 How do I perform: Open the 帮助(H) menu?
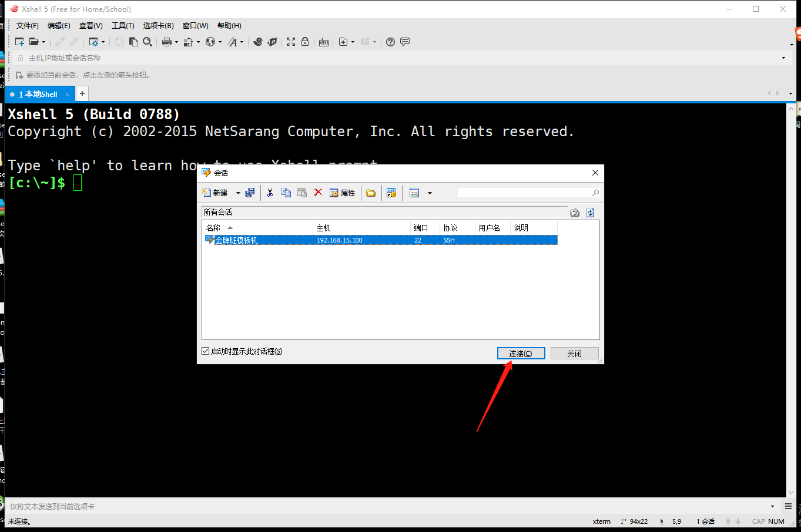point(229,25)
